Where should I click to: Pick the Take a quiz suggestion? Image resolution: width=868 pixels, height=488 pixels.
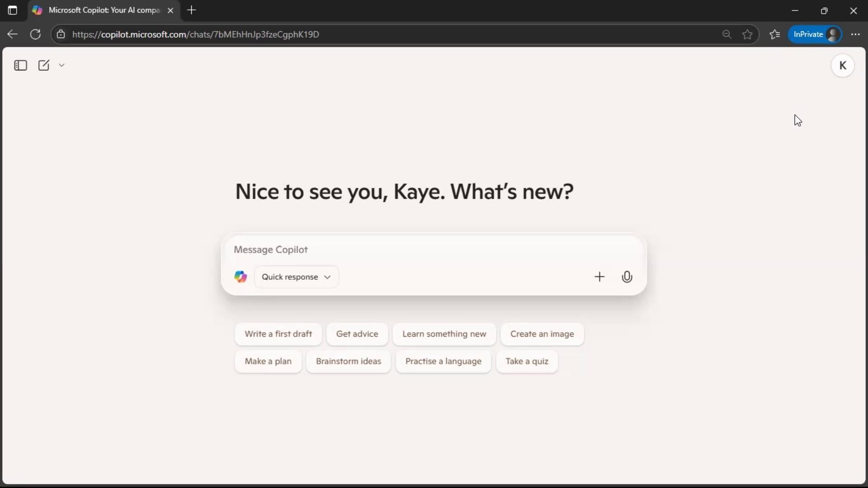click(x=527, y=361)
